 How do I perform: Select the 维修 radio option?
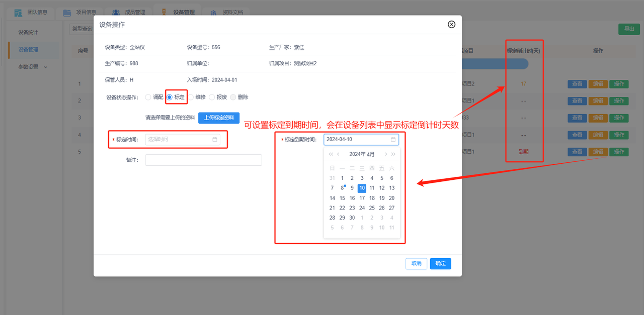coord(191,97)
